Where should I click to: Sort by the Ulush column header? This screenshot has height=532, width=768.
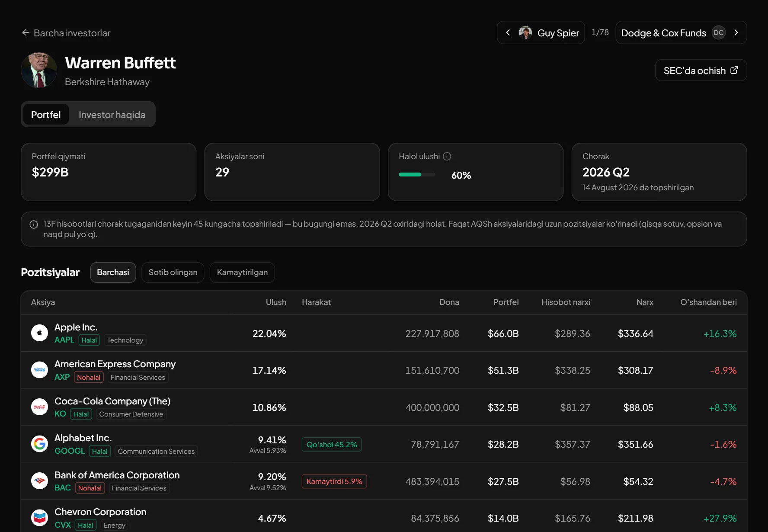tap(276, 302)
